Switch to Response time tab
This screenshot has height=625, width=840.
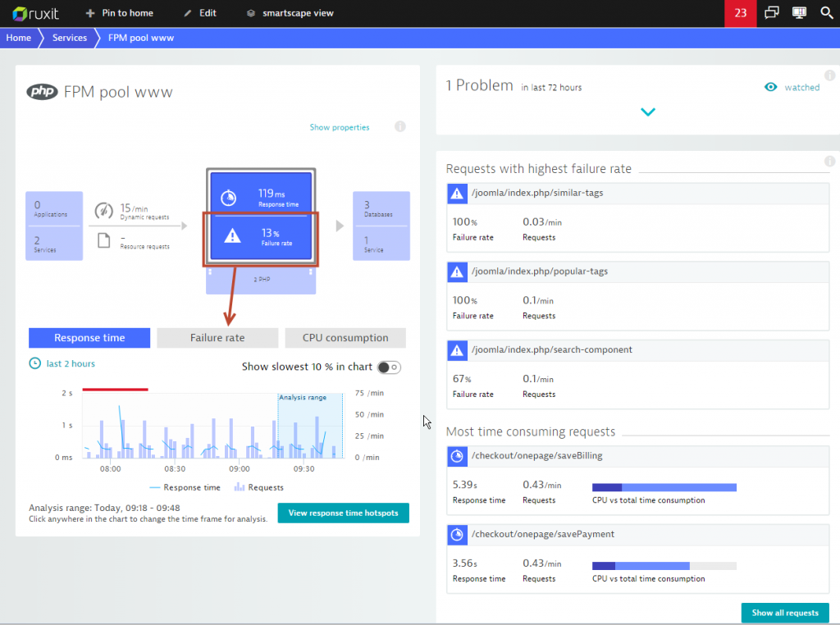(89, 338)
